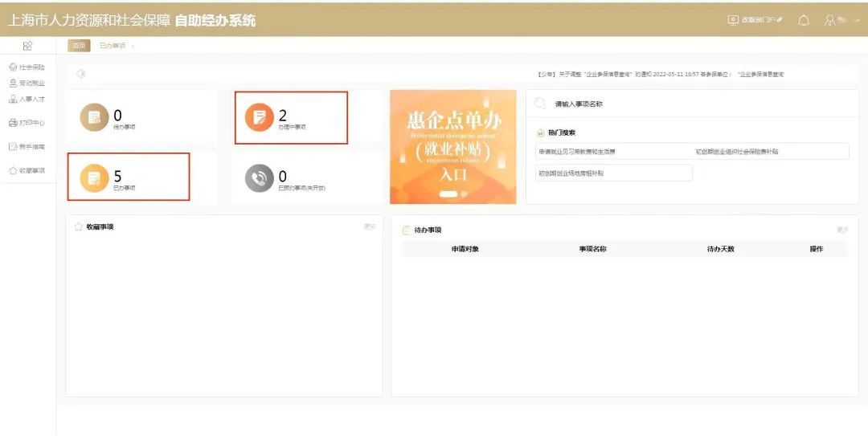Open 新手指南 from the sidebar
The width and height of the screenshot is (868, 436).
point(27,147)
